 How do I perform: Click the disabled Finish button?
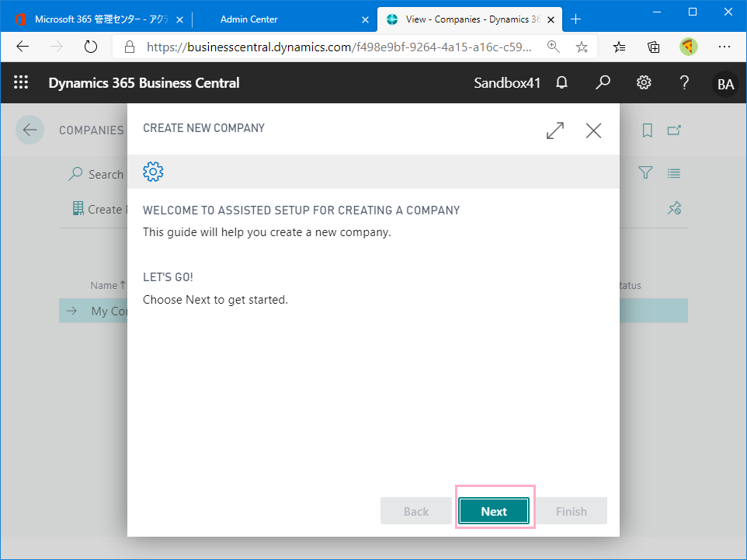pyautogui.click(x=572, y=511)
